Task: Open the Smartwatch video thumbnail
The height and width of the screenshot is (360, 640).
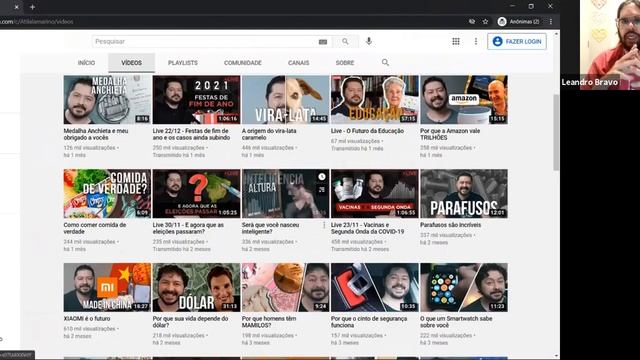Action: point(464,287)
